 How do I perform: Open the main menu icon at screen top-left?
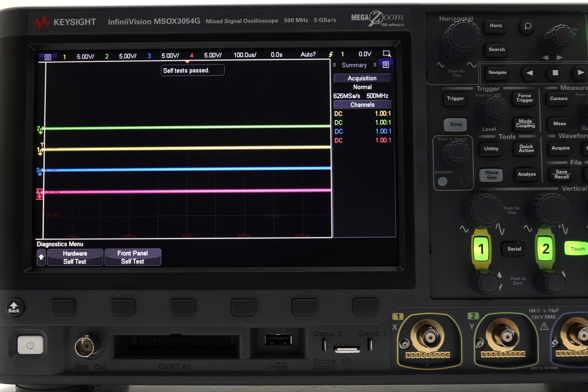click(48, 57)
